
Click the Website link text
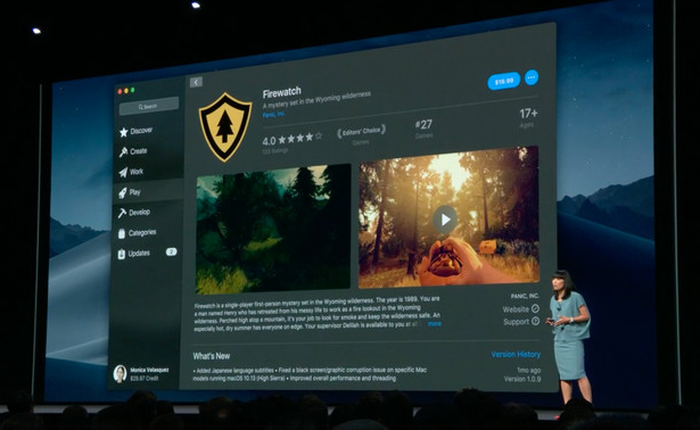[515, 309]
